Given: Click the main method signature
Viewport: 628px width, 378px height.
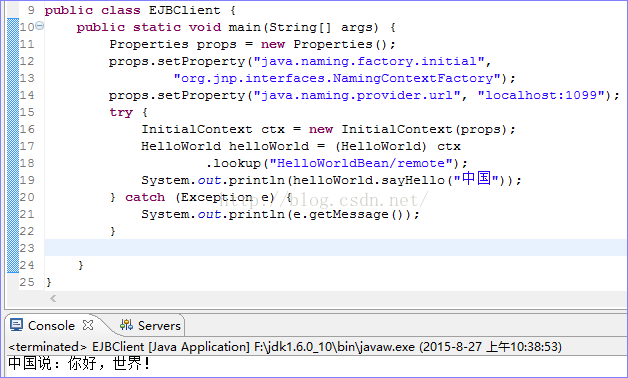Looking at the screenshot, I should [x=227, y=27].
